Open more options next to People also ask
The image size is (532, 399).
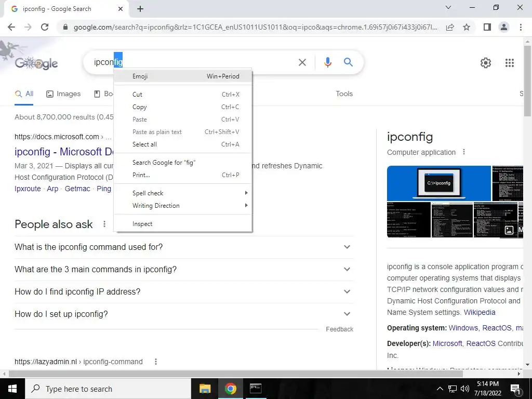104,224
